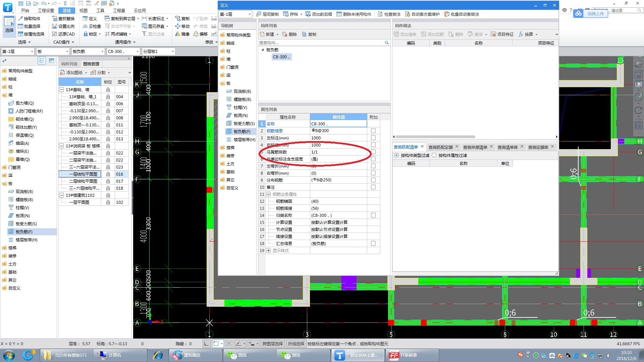Click the search magnifier in 搜索构件 box
The height and width of the screenshot is (362, 644).
click(386, 43)
